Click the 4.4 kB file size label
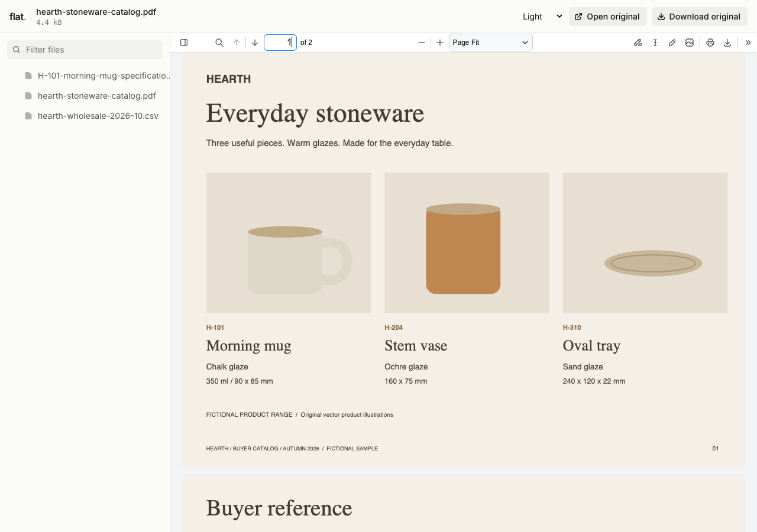Image resolution: width=757 pixels, height=532 pixels. coord(49,22)
